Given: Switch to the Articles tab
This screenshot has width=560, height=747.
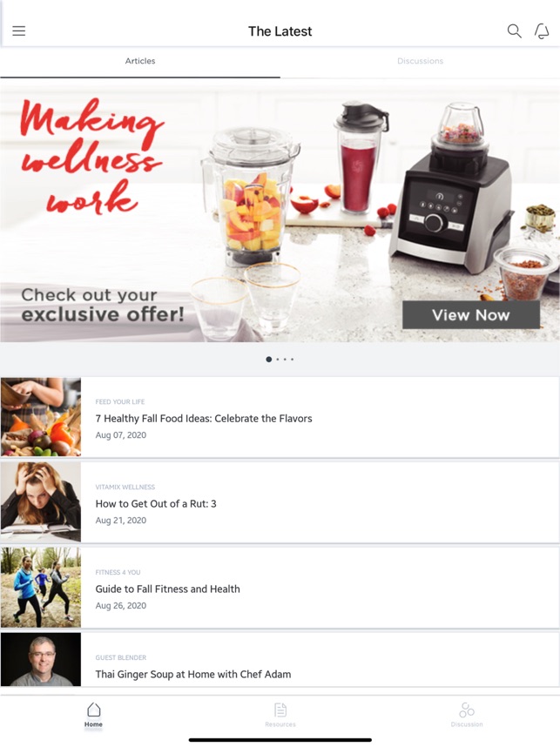Looking at the screenshot, I should [140, 61].
